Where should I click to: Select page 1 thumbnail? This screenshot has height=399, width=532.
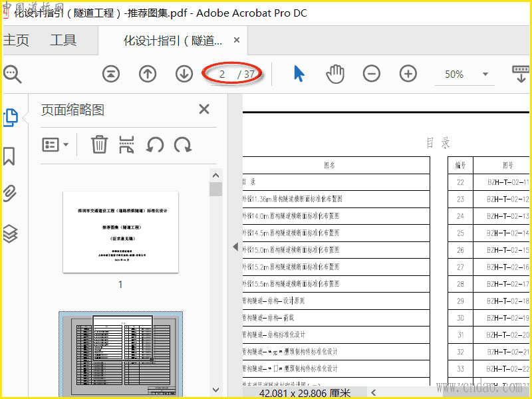pyautogui.click(x=121, y=232)
